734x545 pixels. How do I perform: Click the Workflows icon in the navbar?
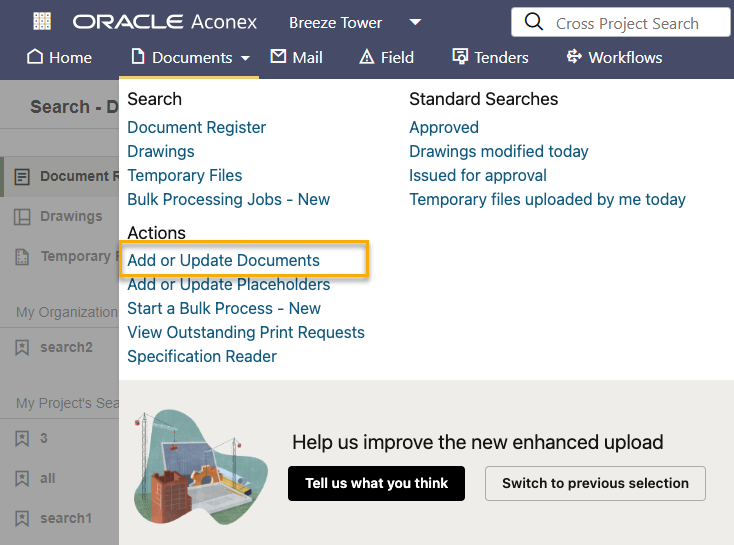[x=574, y=57]
